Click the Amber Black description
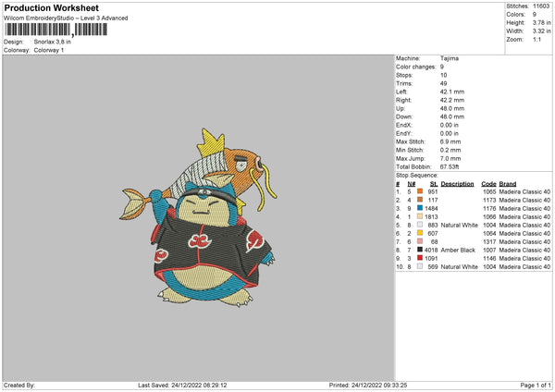The image size is (555, 392). click(x=458, y=251)
